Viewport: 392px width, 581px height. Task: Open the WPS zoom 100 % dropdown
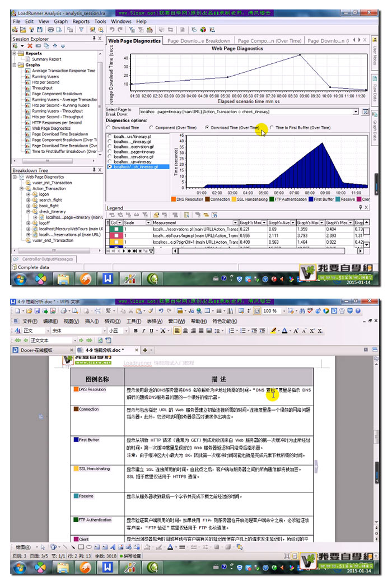(x=284, y=311)
